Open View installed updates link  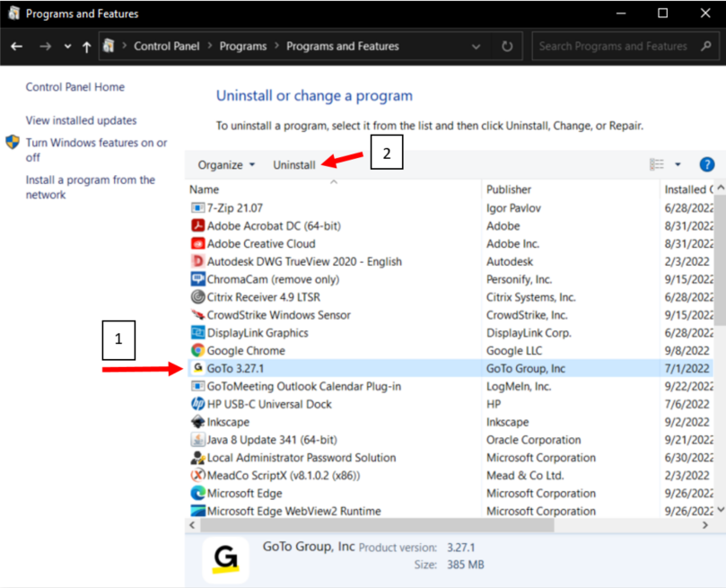[x=81, y=120]
